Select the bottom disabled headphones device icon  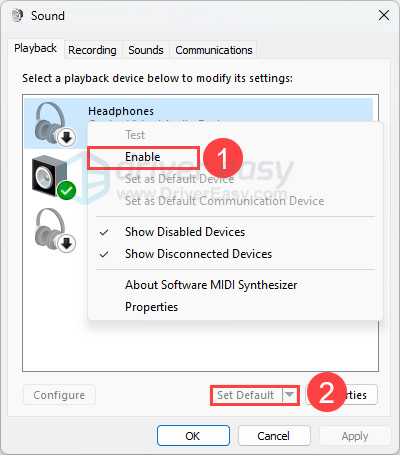click(x=55, y=230)
